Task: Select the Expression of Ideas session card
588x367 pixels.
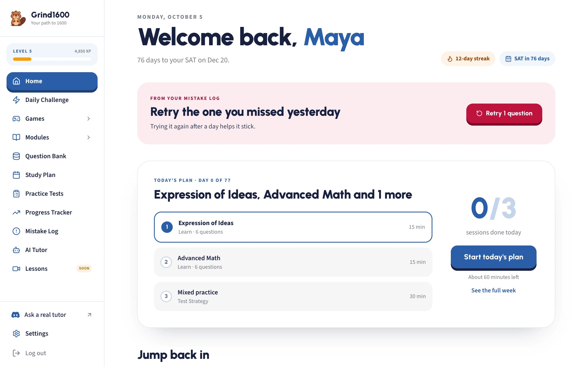Action: pos(293,227)
